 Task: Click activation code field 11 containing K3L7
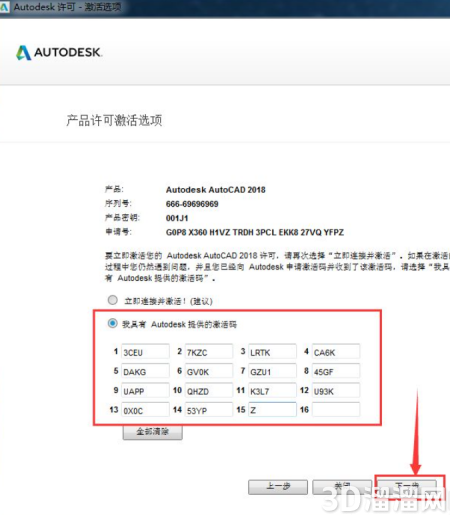pos(272,391)
